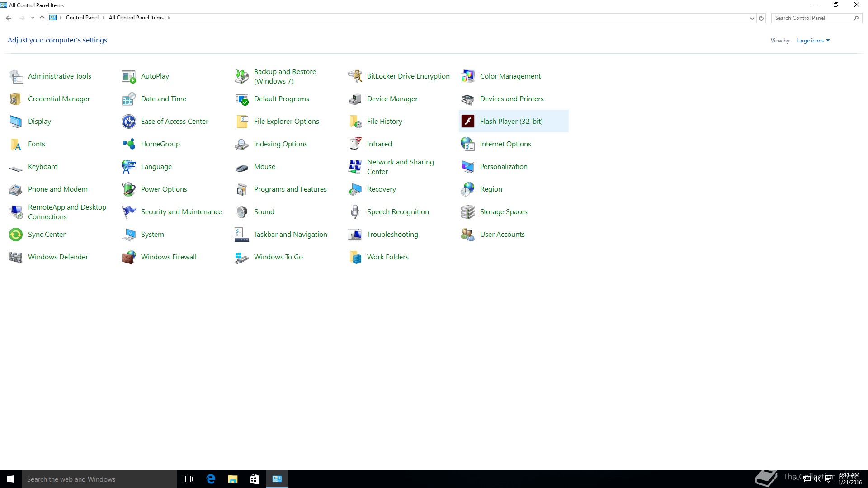
Task: Select Control Panel breadcrumb in address bar
Action: click(82, 18)
